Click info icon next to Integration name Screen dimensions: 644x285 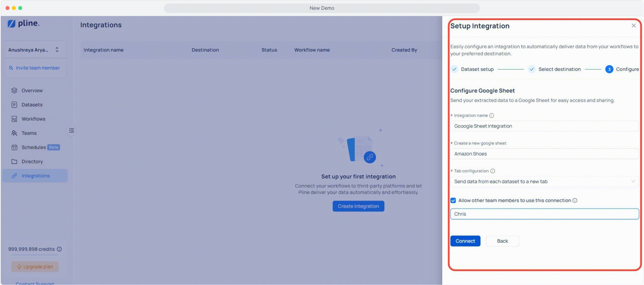(x=491, y=116)
